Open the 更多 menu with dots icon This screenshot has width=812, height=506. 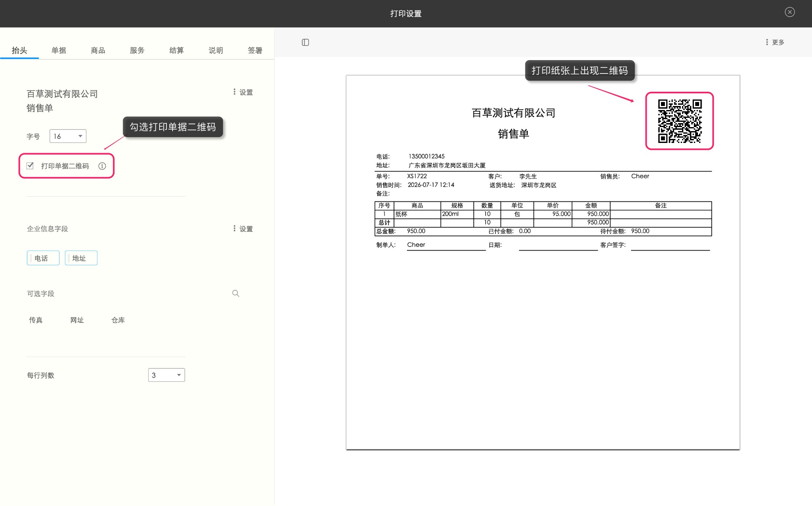point(775,42)
